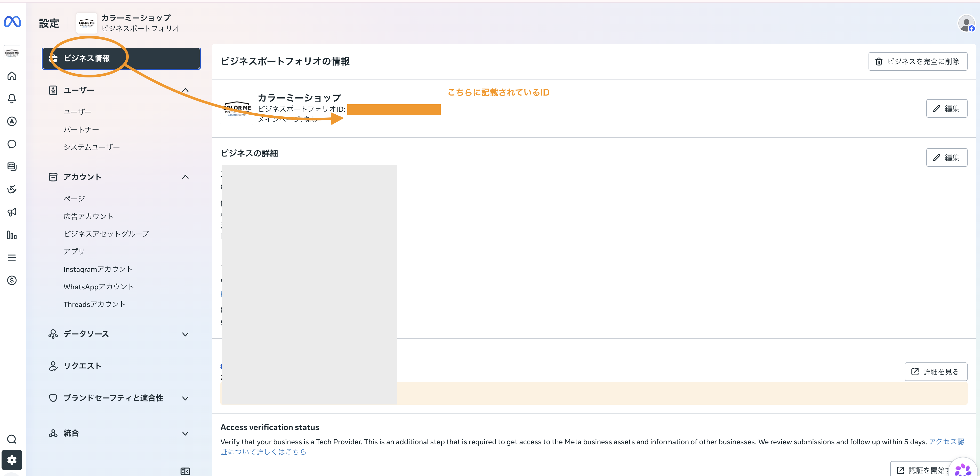
Task: Collapse the sidebar panel icon
Action: coord(185,471)
